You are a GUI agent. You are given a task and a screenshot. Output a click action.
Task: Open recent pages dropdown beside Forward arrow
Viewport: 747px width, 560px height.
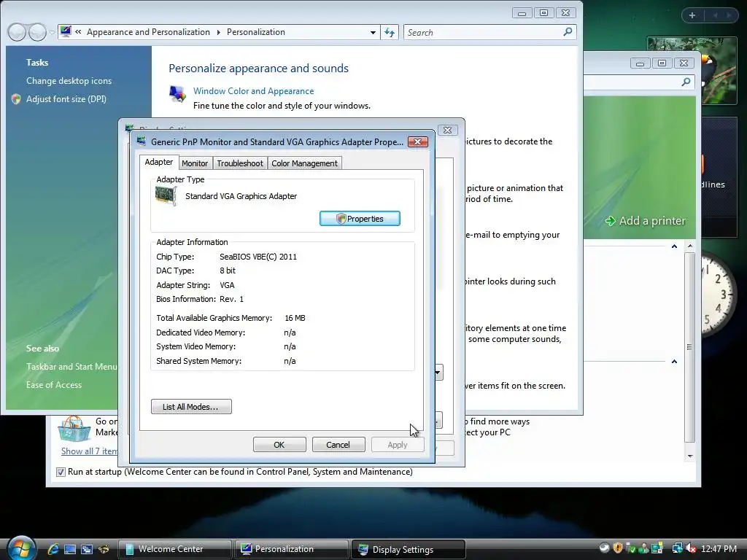point(52,32)
